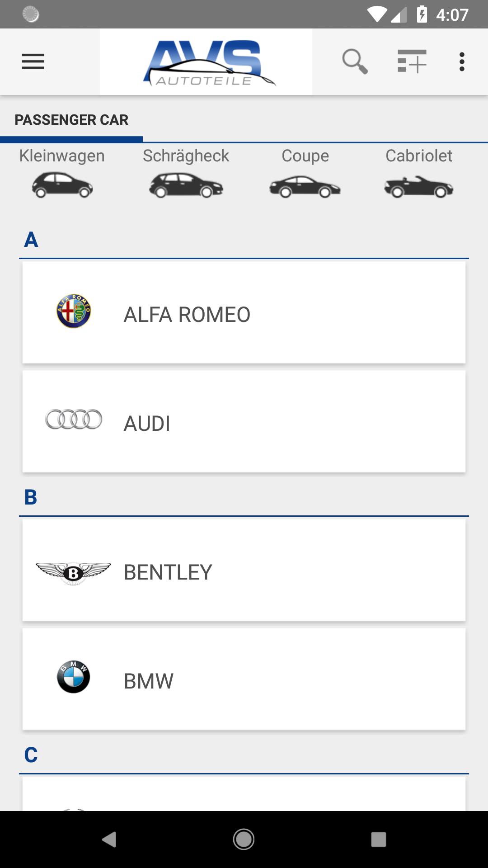488x868 pixels.
Task: Tap the search magnifier icon
Action: tap(355, 61)
